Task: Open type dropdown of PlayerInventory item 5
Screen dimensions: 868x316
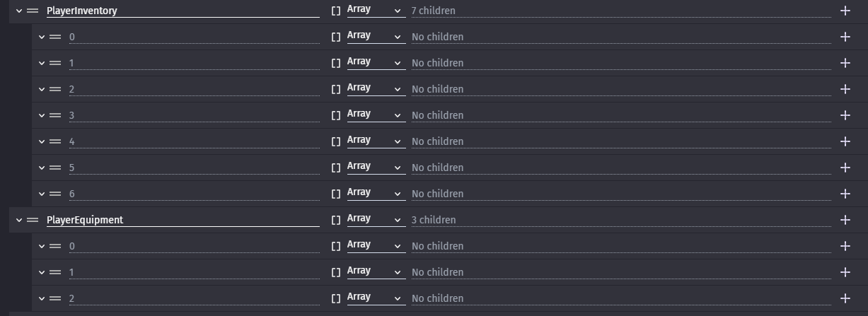Action: coord(375,168)
